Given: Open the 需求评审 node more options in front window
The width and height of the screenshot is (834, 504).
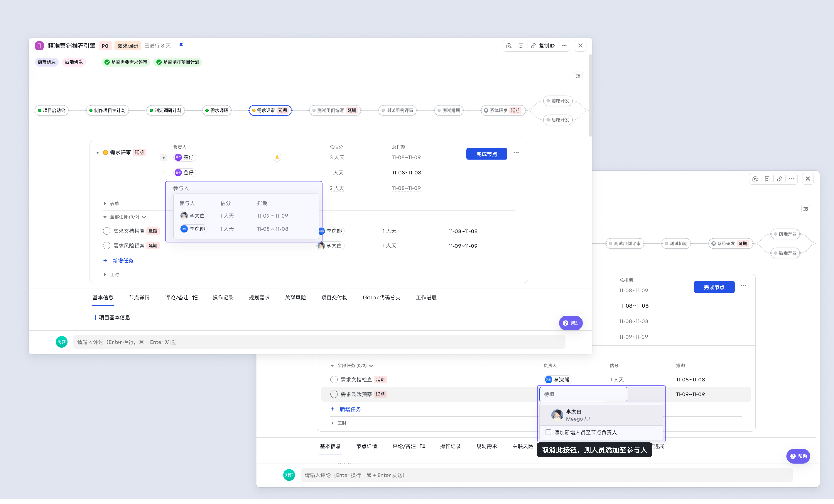Looking at the screenshot, I should pos(516,153).
